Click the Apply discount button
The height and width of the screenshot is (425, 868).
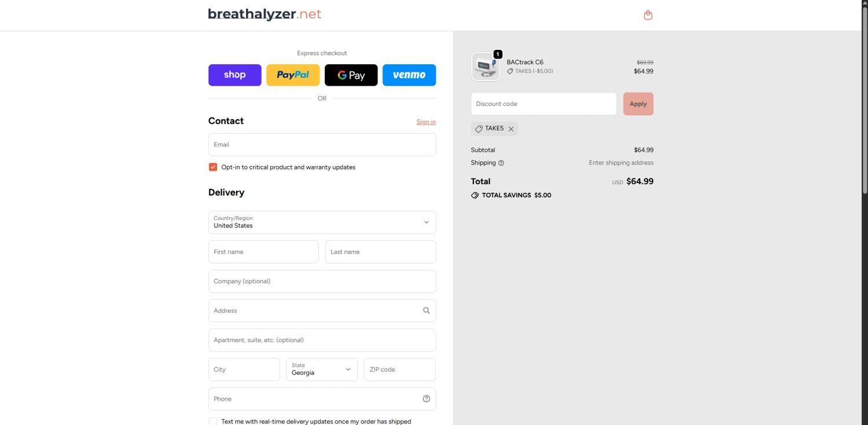638,104
